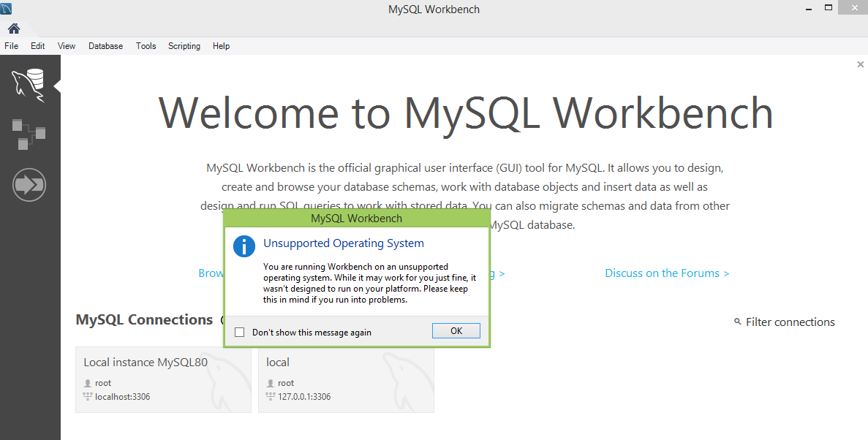Viewport: 868px width, 440px height.
Task: Select the MySQL connections dolphin sidebar icon
Action: (x=29, y=86)
